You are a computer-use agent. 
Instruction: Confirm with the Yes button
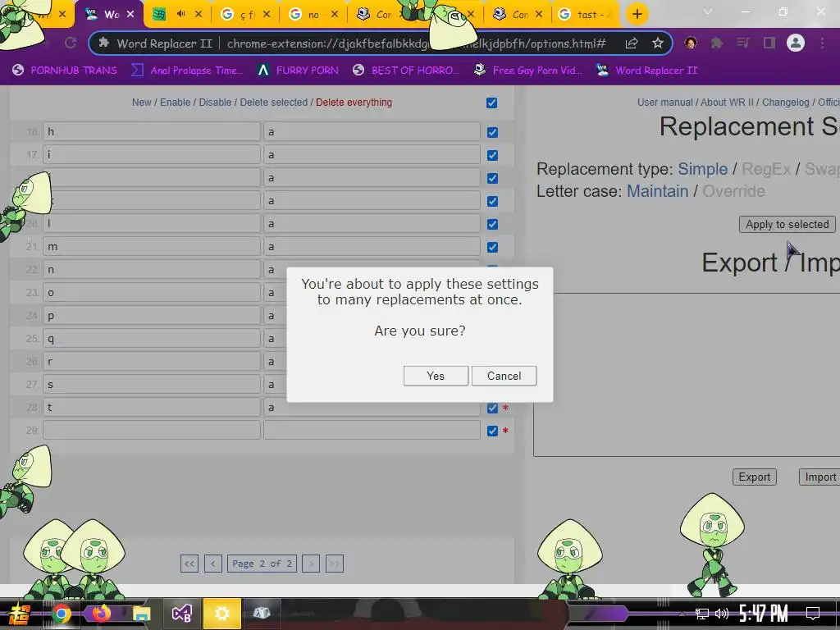click(436, 376)
